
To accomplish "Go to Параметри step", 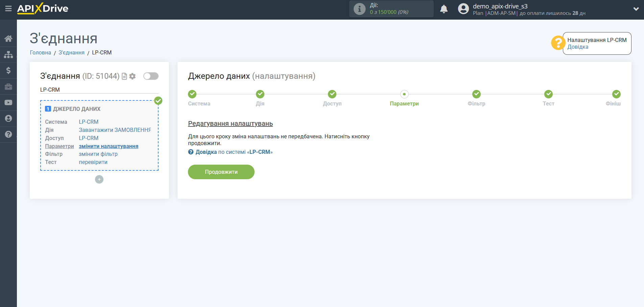I will (x=404, y=94).
